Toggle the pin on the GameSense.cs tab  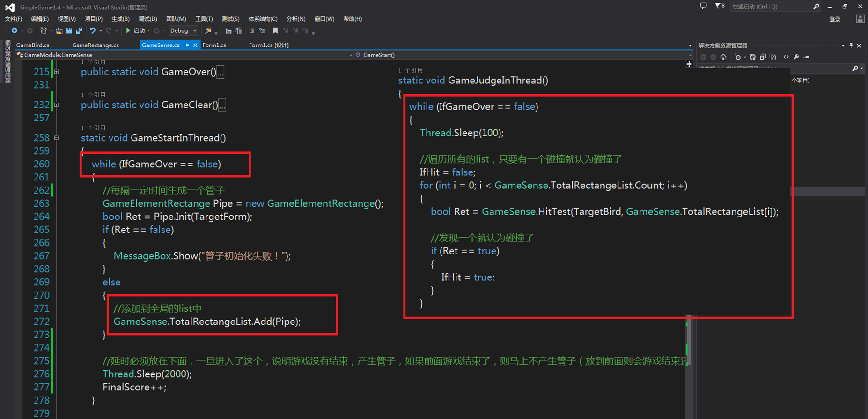187,45
